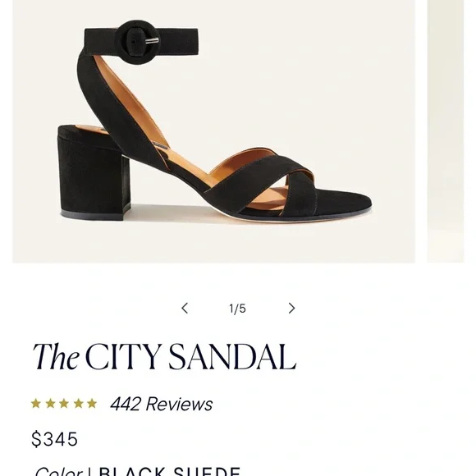476x476 pixels.
Task: Click the $345 price text
Action: [54, 439]
